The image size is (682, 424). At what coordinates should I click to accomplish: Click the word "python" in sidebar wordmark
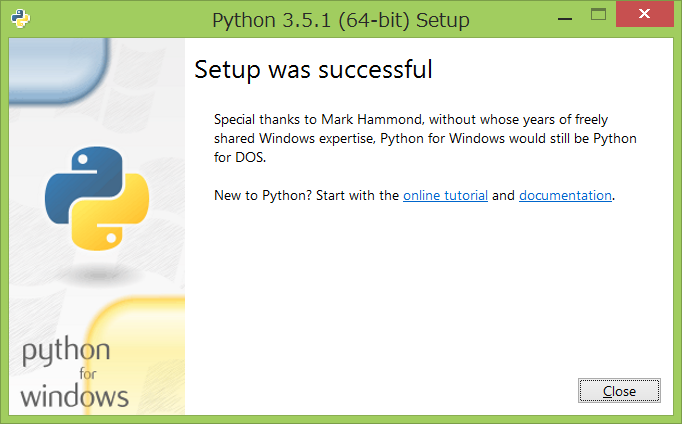coord(66,351)
